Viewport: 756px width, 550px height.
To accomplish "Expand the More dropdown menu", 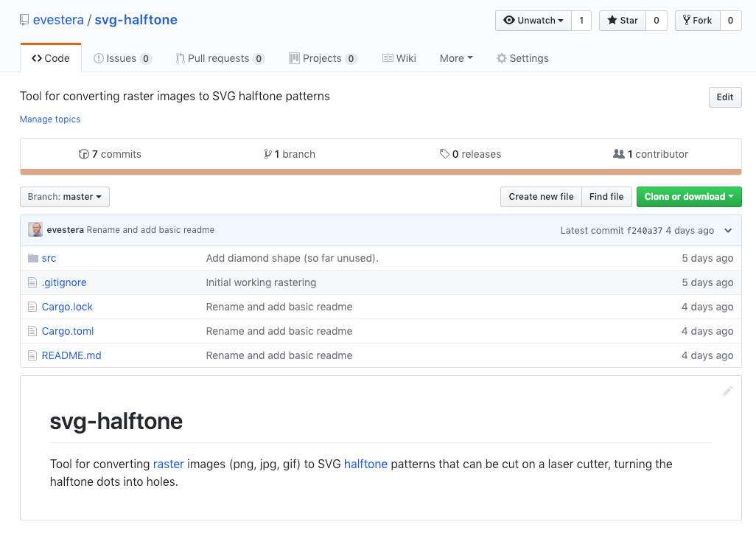I will 456,58.
